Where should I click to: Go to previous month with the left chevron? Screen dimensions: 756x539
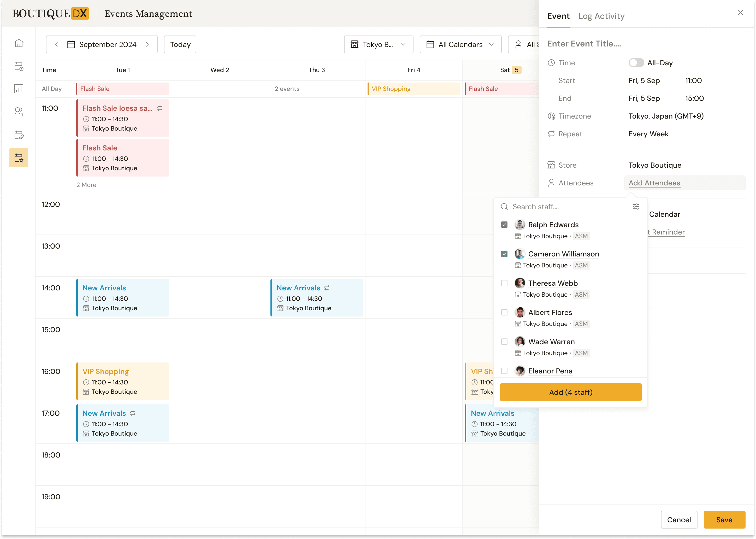coord(56,44)
